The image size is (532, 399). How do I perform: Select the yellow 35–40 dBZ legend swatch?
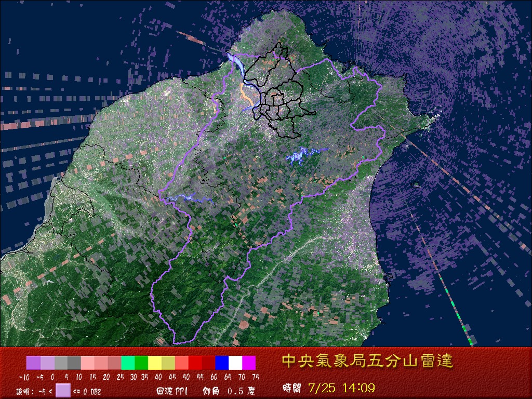click(x=155, y=363)
